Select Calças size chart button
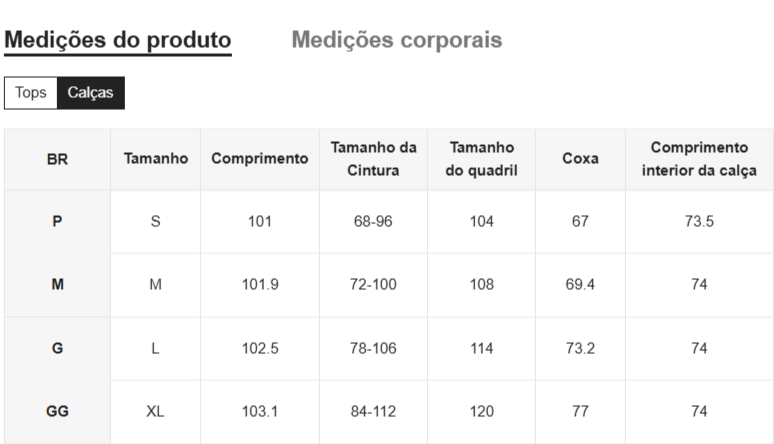This screenshot has width=774, height=444. coord(90,93)
